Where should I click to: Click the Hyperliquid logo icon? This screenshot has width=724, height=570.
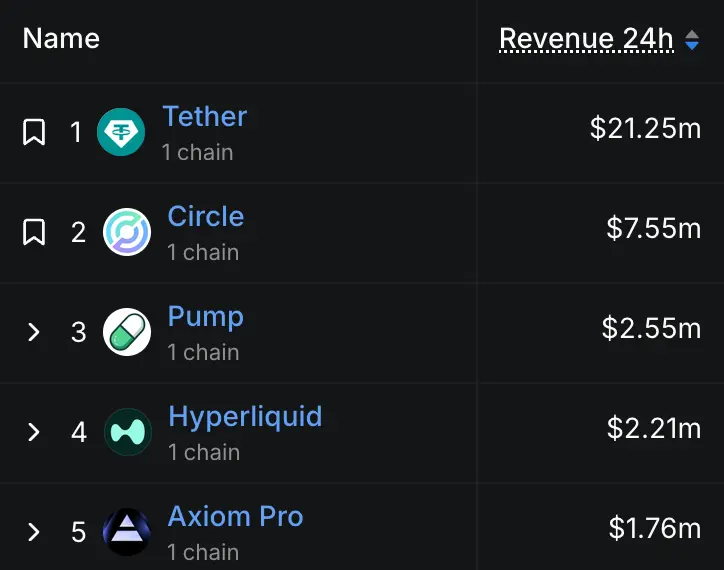click(128, 432)
